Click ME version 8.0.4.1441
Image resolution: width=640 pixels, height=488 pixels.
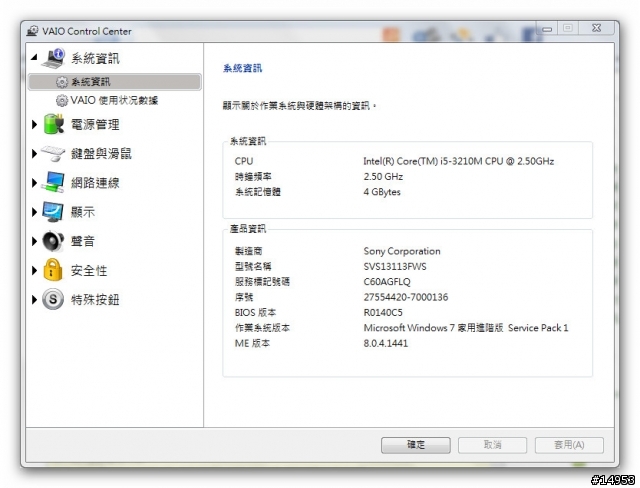click(385, 344)
